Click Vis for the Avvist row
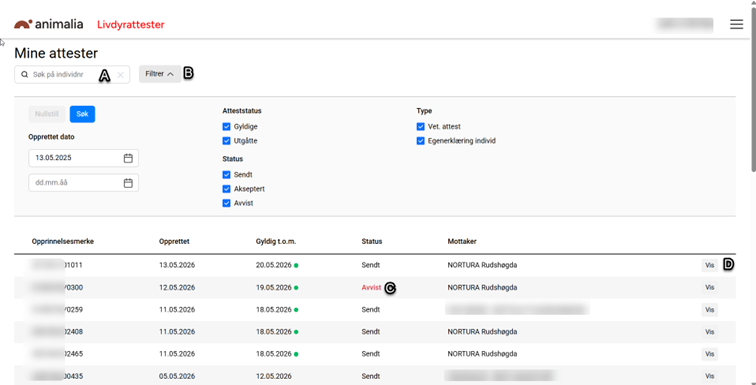Image resolution: width=756 pixels, height=385 pixels. point(709,287)
